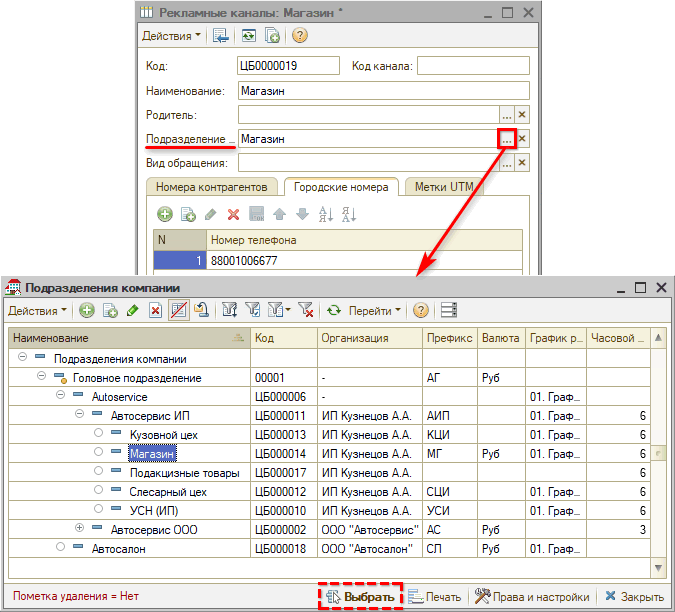Collapse Autoservice node
Viewport: 675px width, 612px height.
click(60, 395)
